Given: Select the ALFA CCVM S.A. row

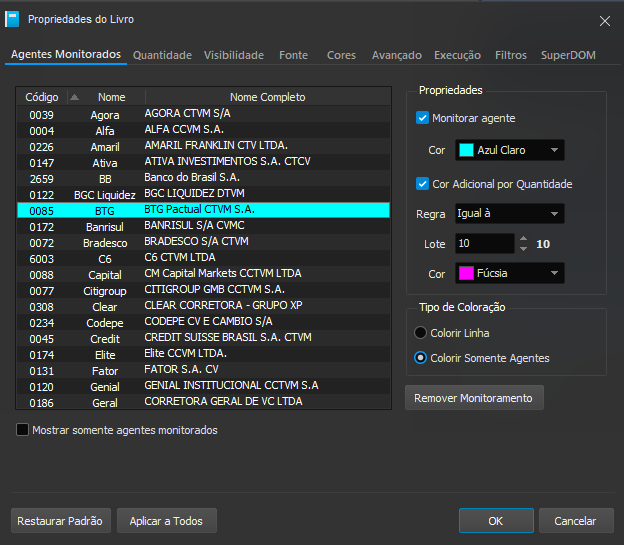Looking at the screenshot, I should click(x=203, y=130).
